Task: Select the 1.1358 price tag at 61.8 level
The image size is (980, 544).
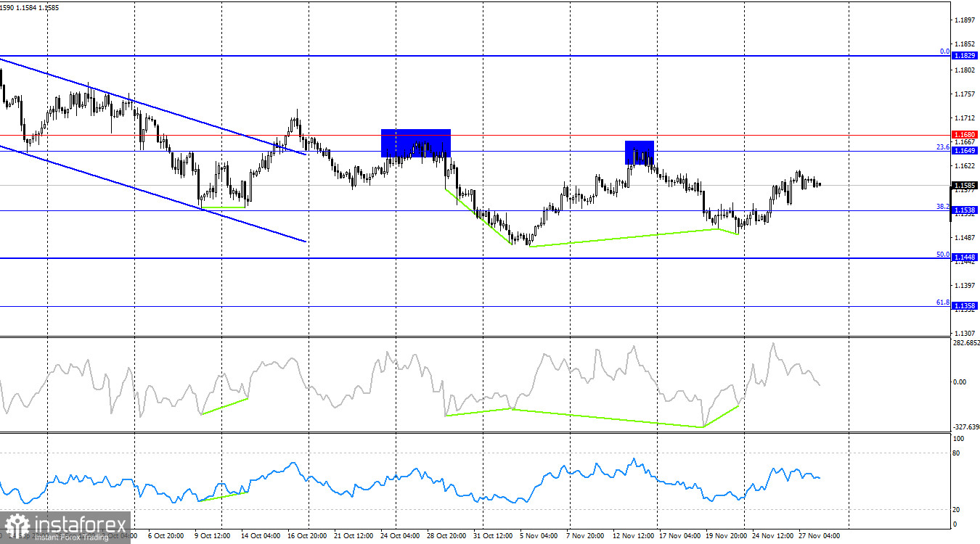Action: pos(965,305)
